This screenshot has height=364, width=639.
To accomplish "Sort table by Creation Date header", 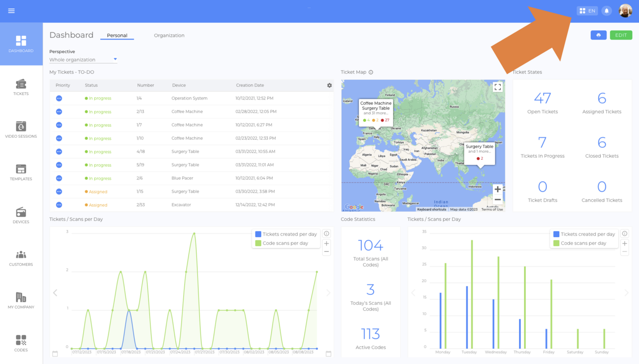I will click(x=250, y=85).
